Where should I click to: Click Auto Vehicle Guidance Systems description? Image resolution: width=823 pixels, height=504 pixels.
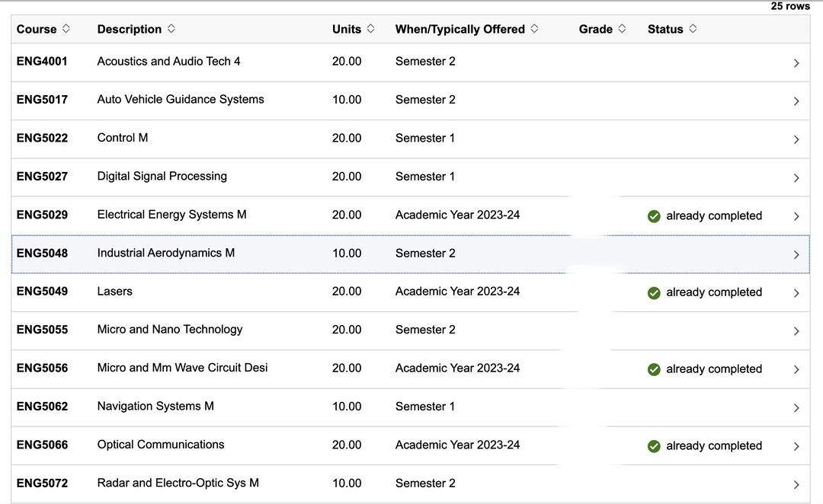tap(181, 100)
